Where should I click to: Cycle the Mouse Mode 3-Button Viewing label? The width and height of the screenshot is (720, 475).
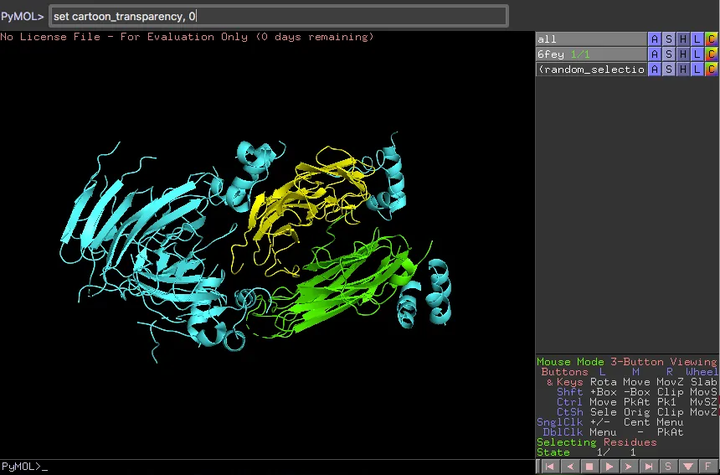[x=627, y=362]
